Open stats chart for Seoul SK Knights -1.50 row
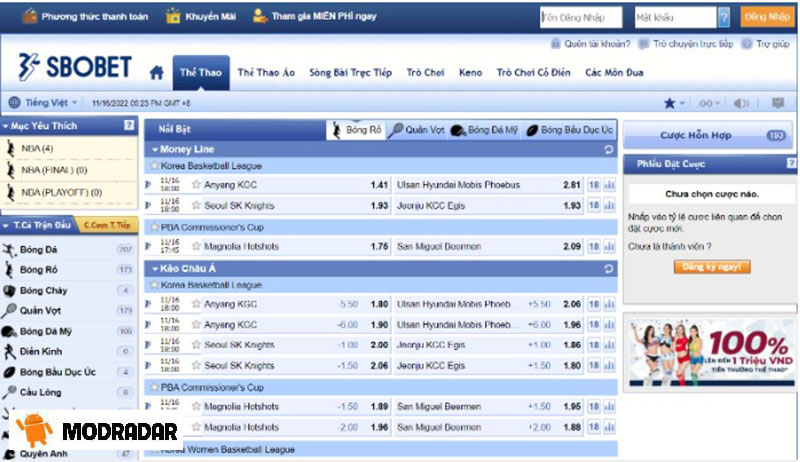This screenshot has width=800, height=462. [609, 366]
